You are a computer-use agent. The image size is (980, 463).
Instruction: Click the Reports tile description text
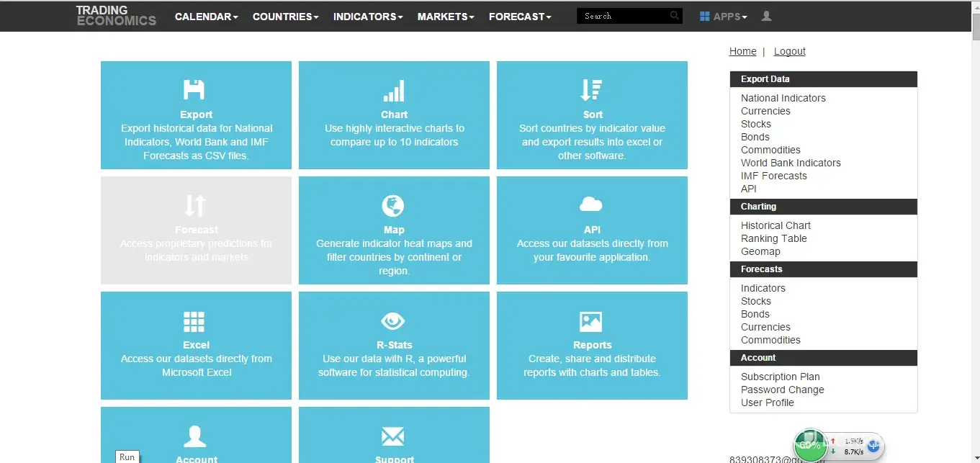click(x=592, y=366)
